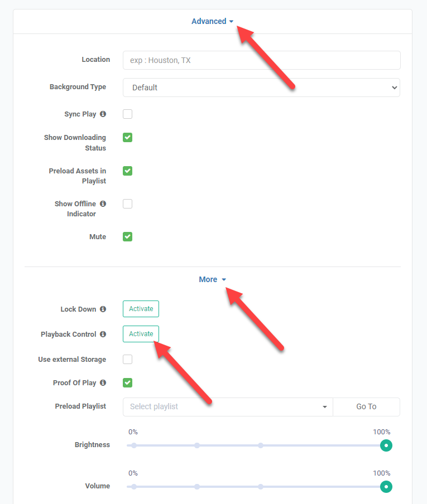Enable Use external Storage checkbox
This screenshot has height=504, width=427.
coord(128,360)
